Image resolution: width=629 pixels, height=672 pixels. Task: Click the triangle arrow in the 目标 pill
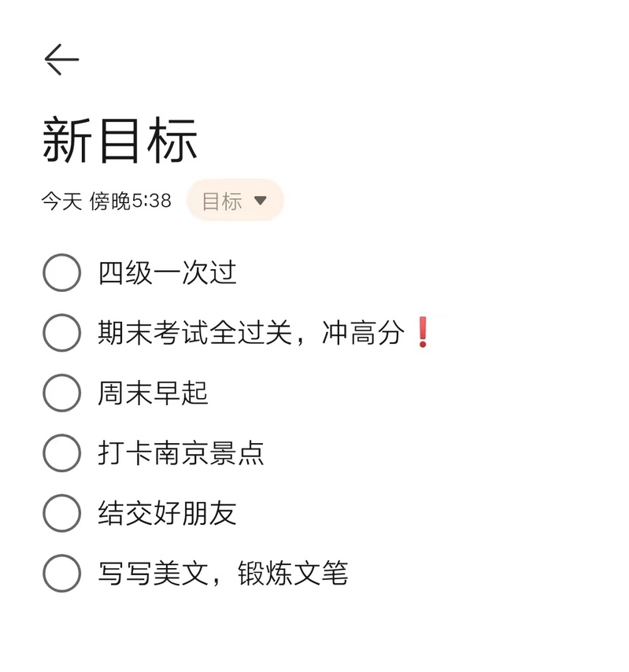[x=261, y=201]
